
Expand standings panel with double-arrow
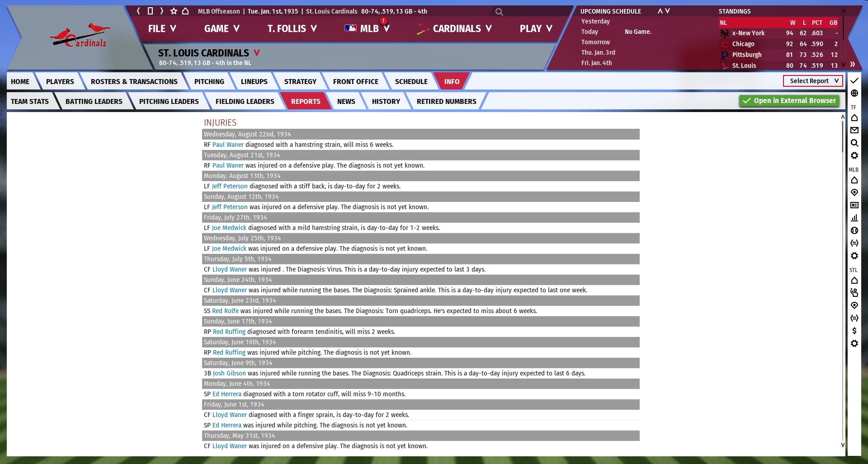pos(852,64)
